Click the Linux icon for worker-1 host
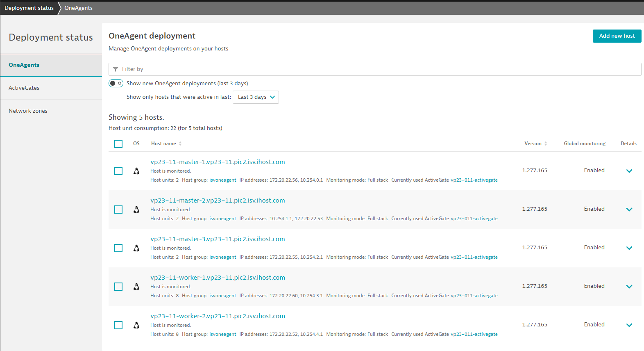Image resolution: width=644 pixels, height=351 pixels. pyautogui.click(x=136, y=287)
